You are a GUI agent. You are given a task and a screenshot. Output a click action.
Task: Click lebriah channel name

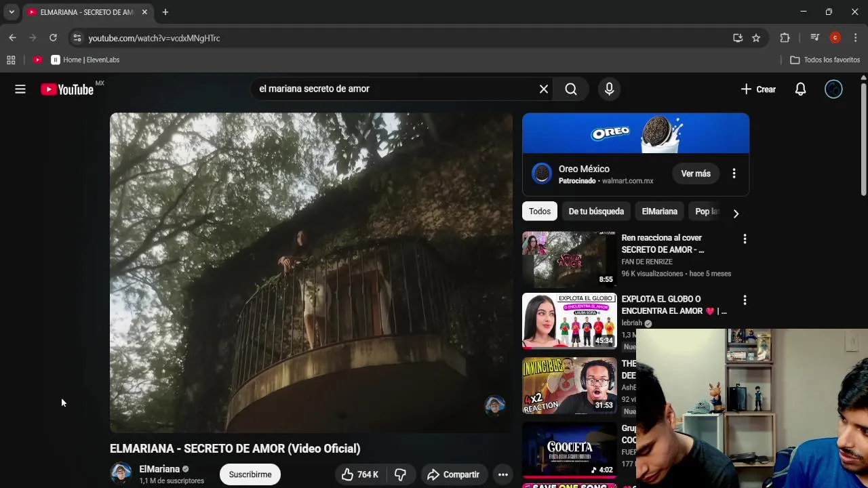point(631,323)
